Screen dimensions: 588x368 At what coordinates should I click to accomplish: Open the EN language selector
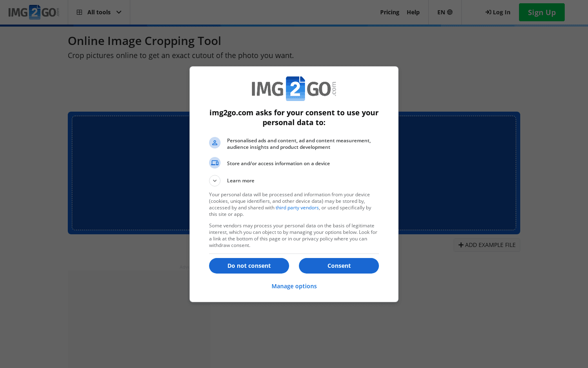(445, 12)
